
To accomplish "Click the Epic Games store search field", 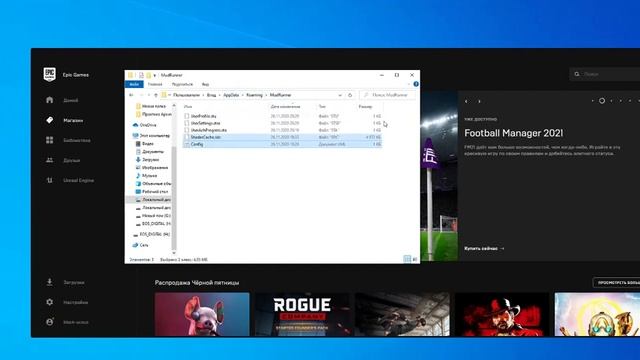I will [x=605, y=74].
